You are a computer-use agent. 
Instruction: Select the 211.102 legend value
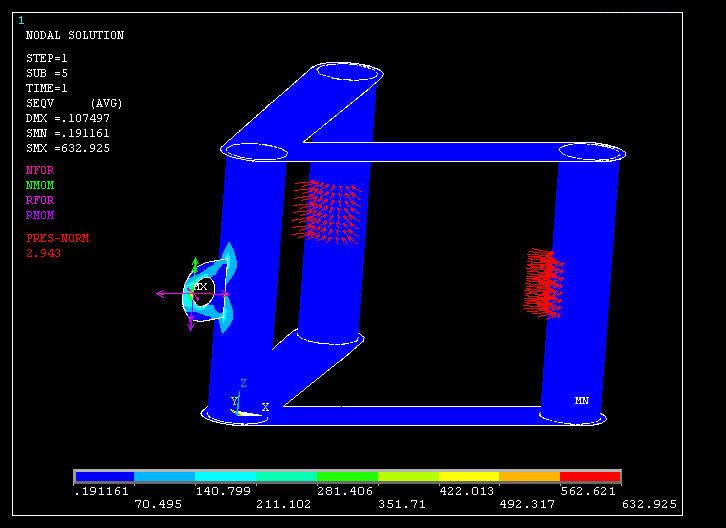tap(283, 504)
